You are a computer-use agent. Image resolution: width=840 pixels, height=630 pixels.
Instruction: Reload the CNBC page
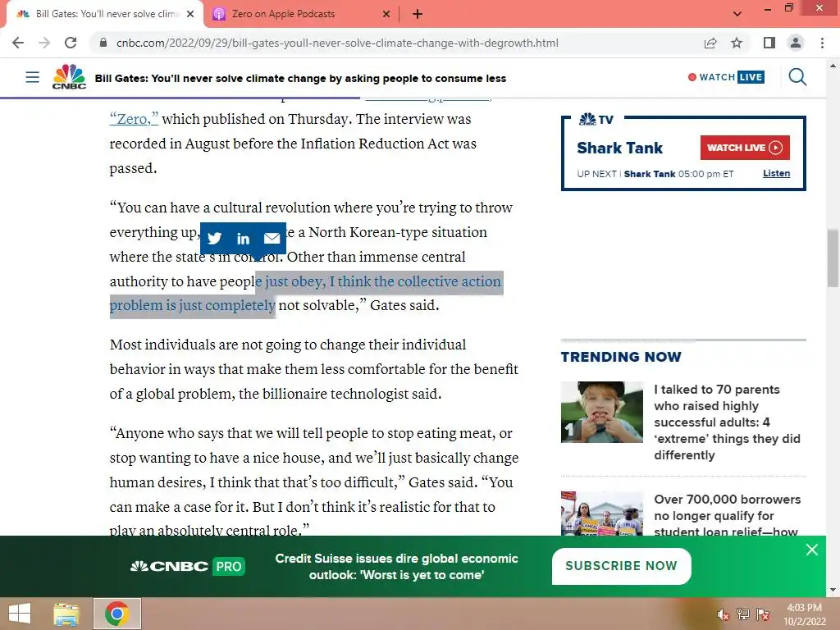(x=71, y=43)
